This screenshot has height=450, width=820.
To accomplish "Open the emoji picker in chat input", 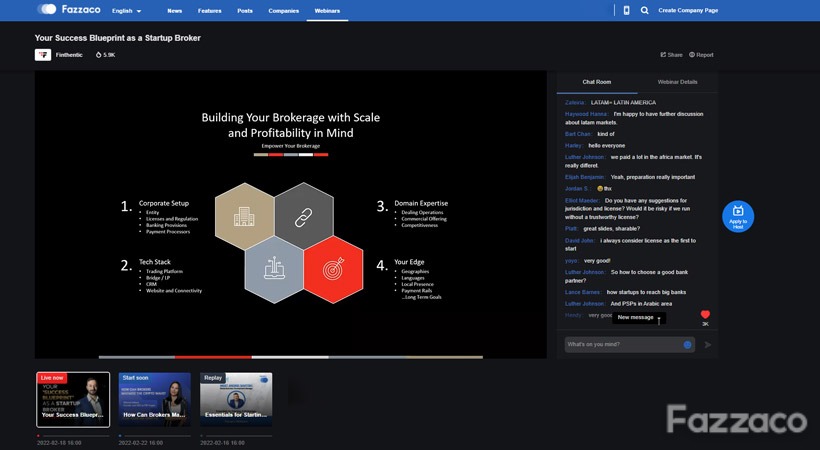I will tap(687, 344).
